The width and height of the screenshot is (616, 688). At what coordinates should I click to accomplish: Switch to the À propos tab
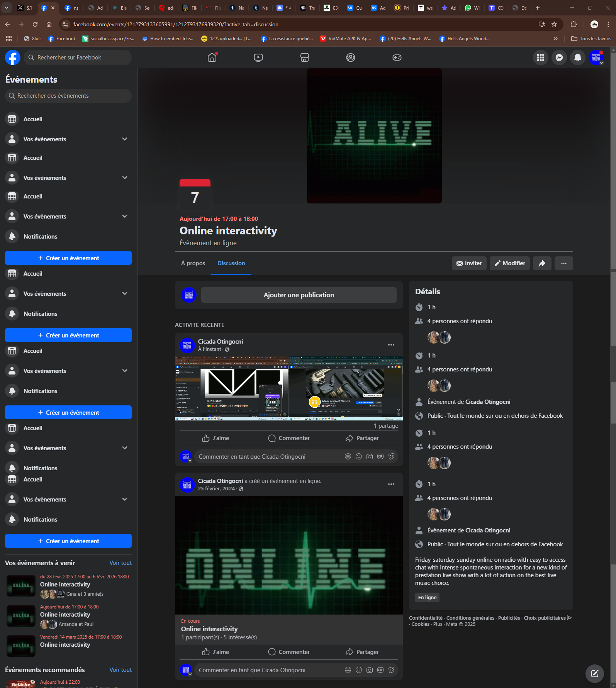[193, 263]
